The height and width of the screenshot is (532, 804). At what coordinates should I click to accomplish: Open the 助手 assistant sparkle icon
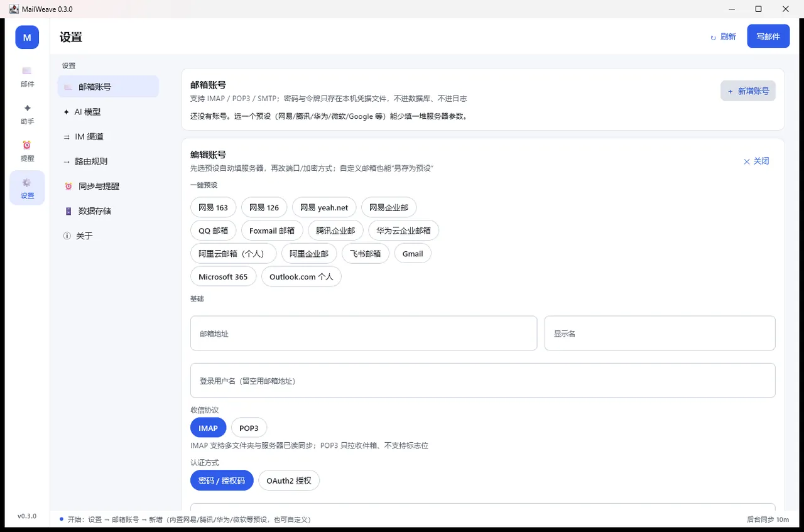coord(27,108)
